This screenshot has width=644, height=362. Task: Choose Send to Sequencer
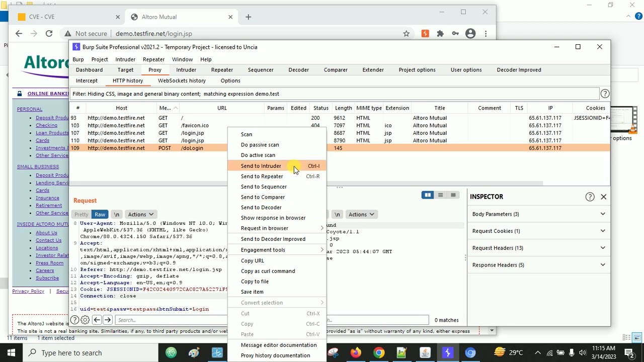277,187
